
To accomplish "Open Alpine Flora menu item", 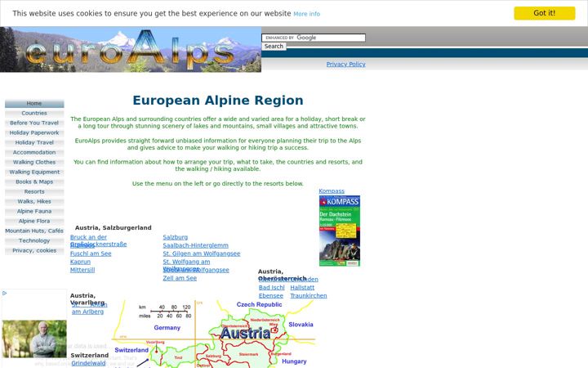I will point(34,221).
